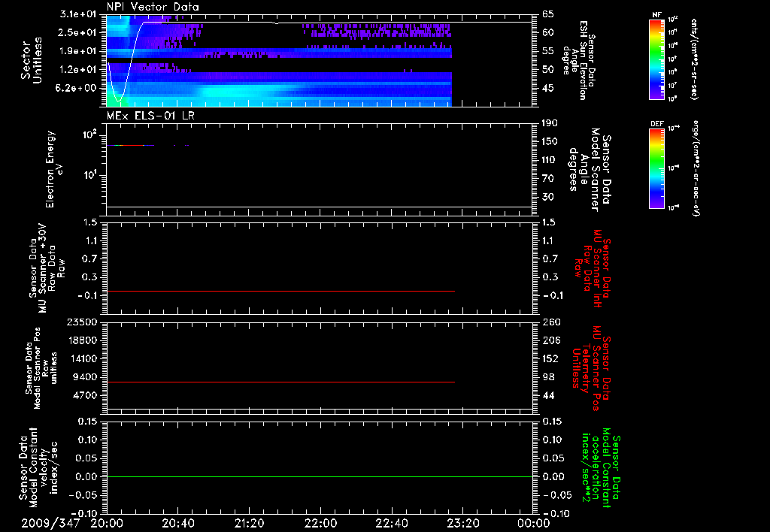Click the '23:20' time axis label

tap(462, 523)
